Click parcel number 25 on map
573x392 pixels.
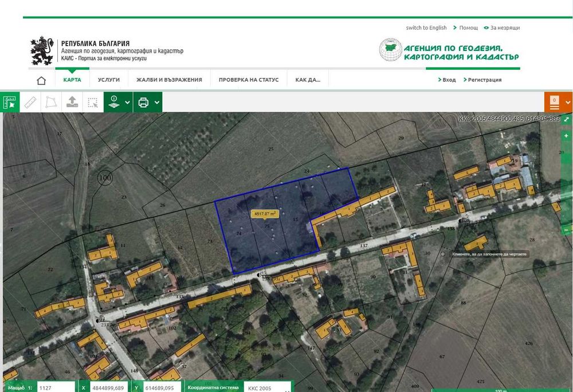click(x=271, y=148)
